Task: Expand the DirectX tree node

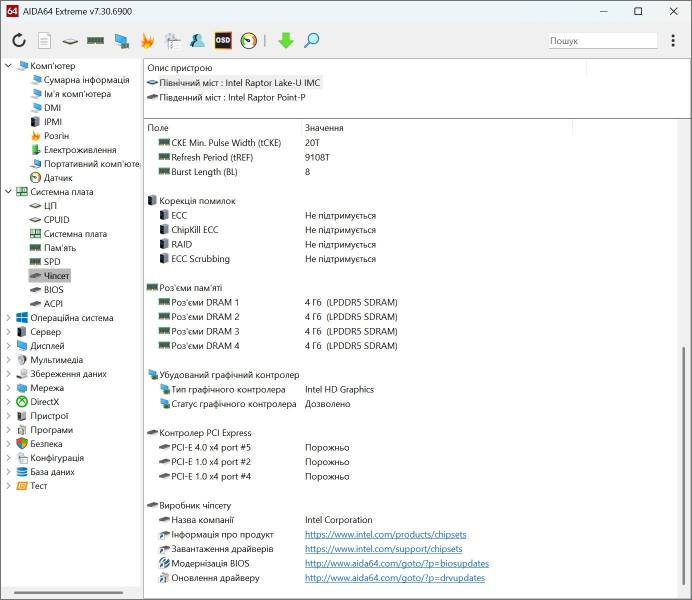Action: pyautogui.click(x=8, y=402)
